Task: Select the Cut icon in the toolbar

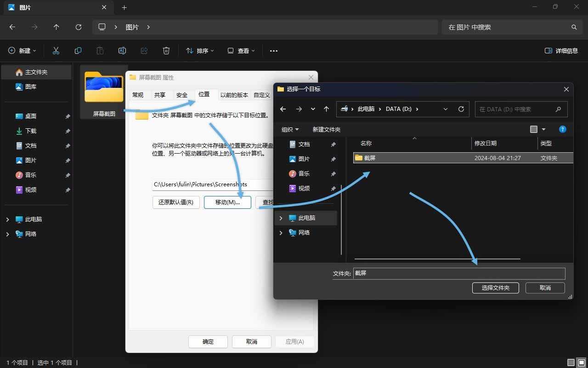Action: point(56,51)
